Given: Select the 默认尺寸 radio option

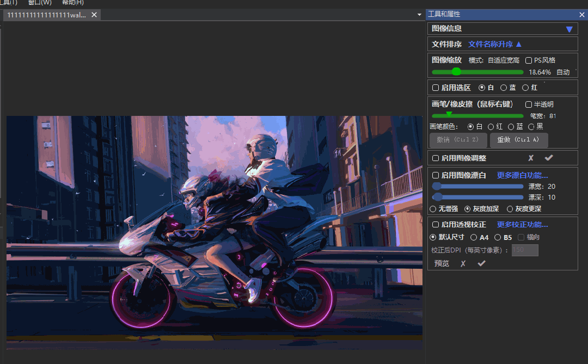Looking at the screenshot, I should point(433,237).
